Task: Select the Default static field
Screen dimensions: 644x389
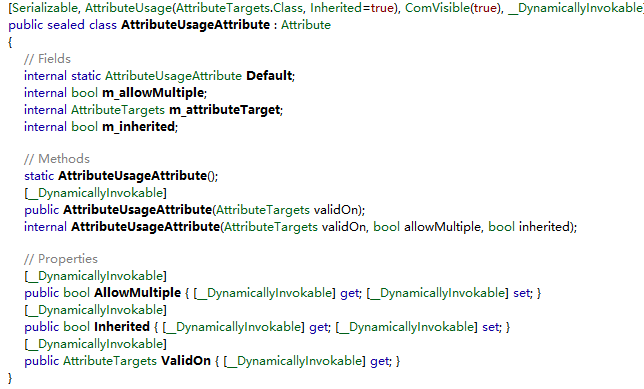Action: pos(269,76)
